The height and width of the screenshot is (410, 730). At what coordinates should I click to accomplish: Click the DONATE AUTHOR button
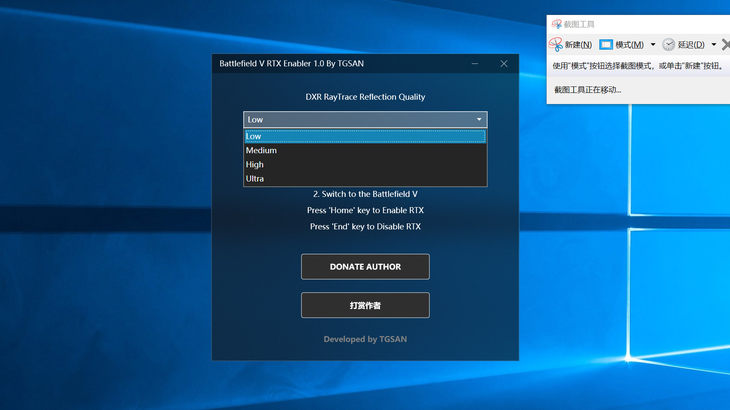[x=365, y=267]
